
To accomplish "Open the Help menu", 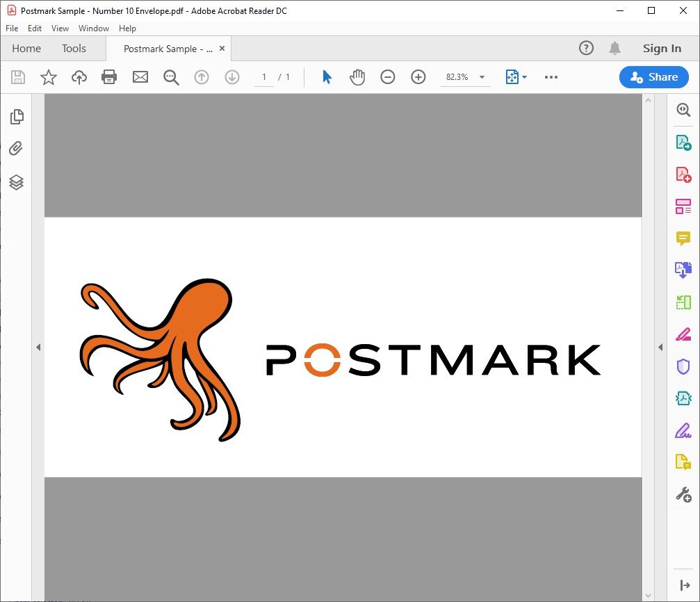I will pos(127,28).
